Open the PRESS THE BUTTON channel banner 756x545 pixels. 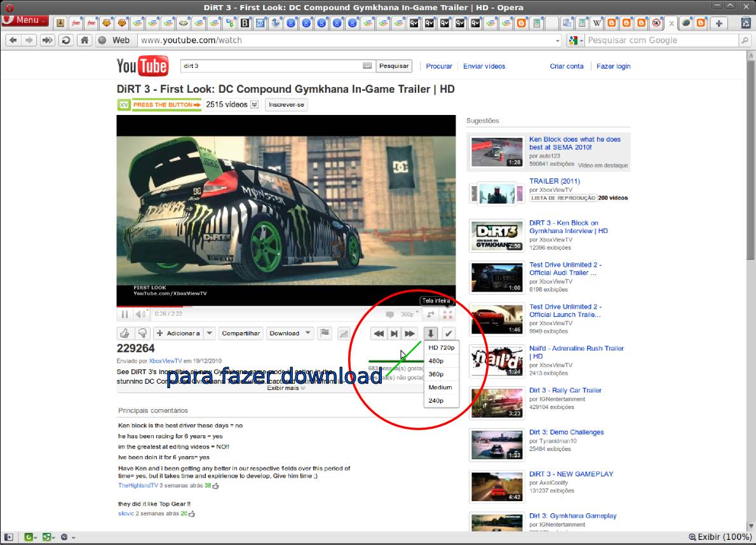[x=159, y=105]
